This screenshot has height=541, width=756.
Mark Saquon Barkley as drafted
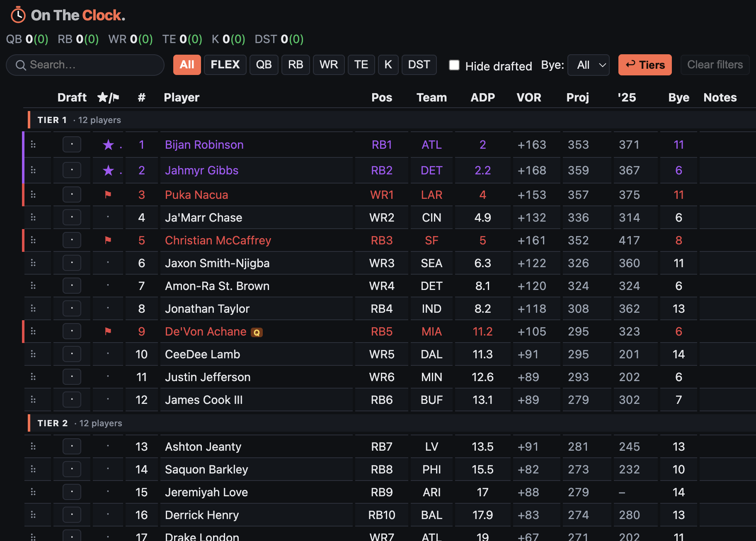tap(72, 469)
